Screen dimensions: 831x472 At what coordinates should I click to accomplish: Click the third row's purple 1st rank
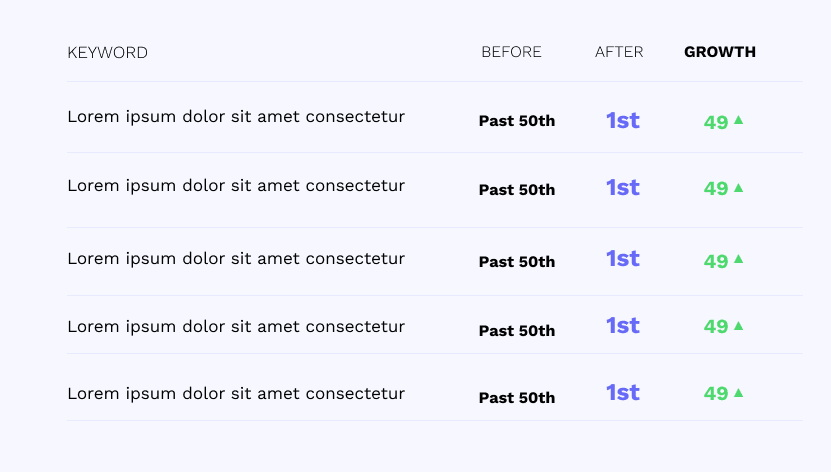[622, 259]
